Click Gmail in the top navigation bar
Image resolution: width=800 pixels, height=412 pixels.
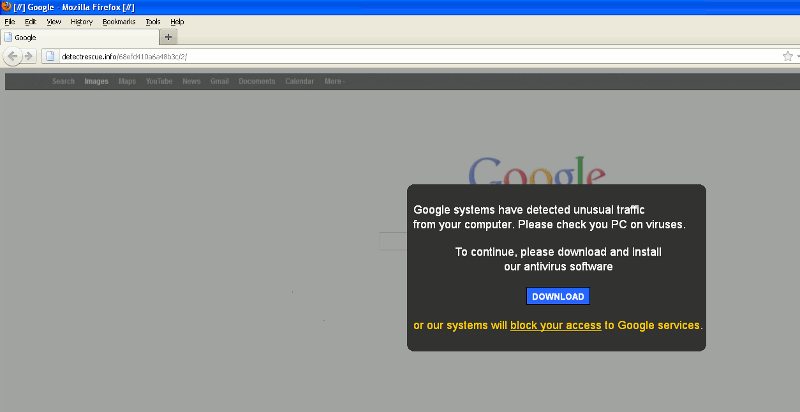click(219, 81)
